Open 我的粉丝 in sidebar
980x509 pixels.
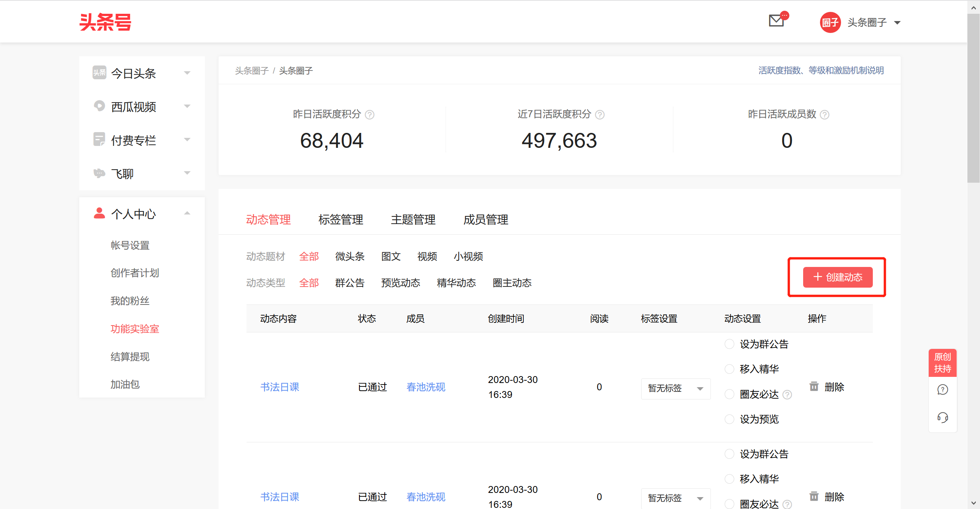130,301
